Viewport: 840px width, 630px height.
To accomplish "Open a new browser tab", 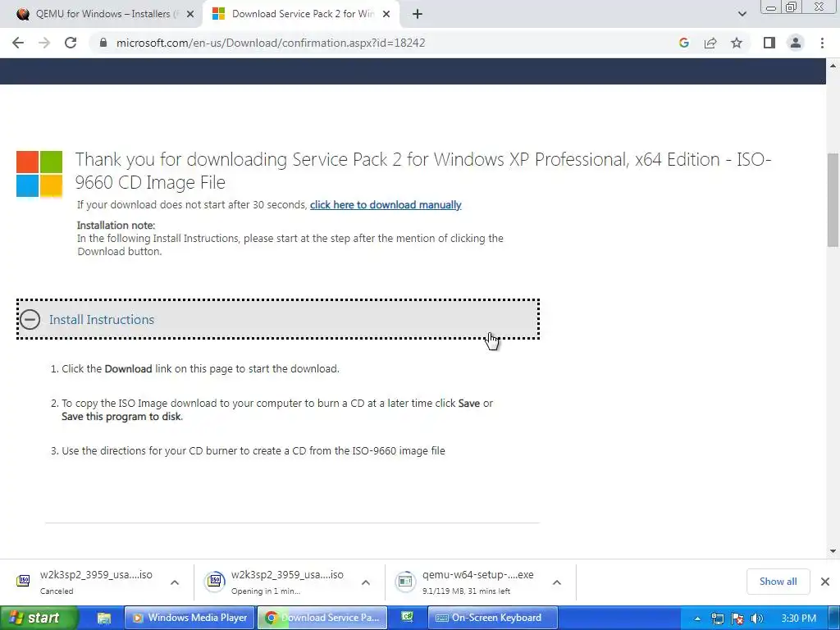I will [x=418, y=15].
